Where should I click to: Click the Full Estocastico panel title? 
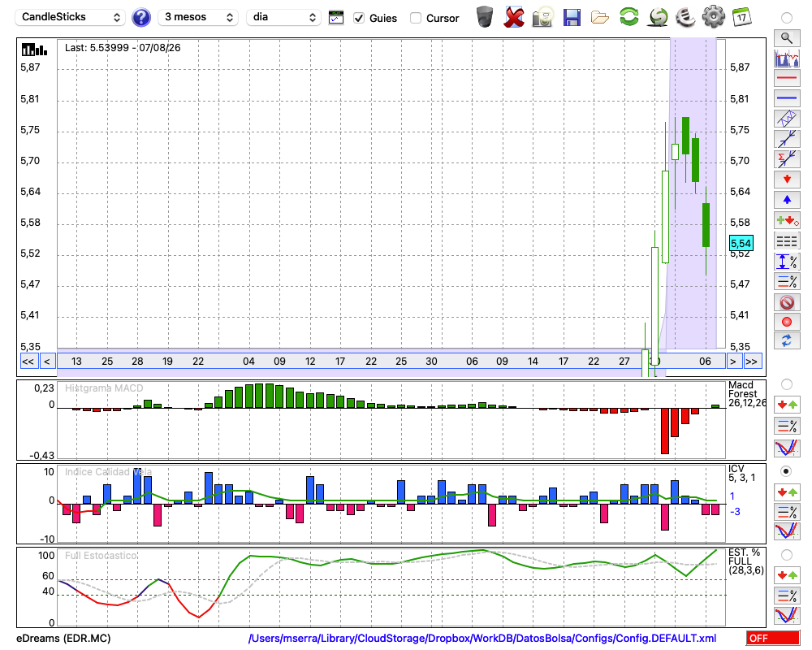click(x=101, y=556)
